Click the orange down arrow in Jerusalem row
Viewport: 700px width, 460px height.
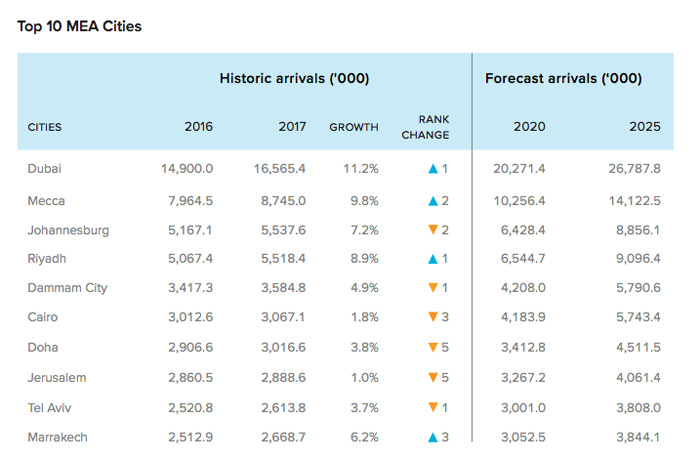433,377
